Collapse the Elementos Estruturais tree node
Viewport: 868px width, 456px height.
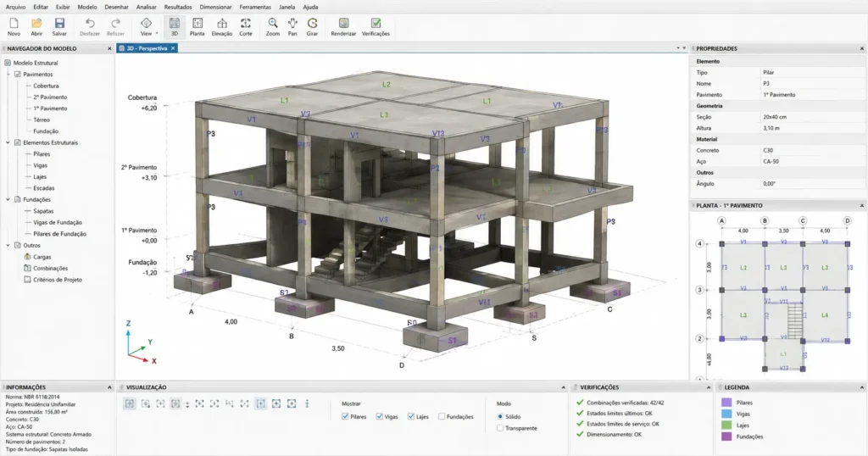tap(8, 142)
